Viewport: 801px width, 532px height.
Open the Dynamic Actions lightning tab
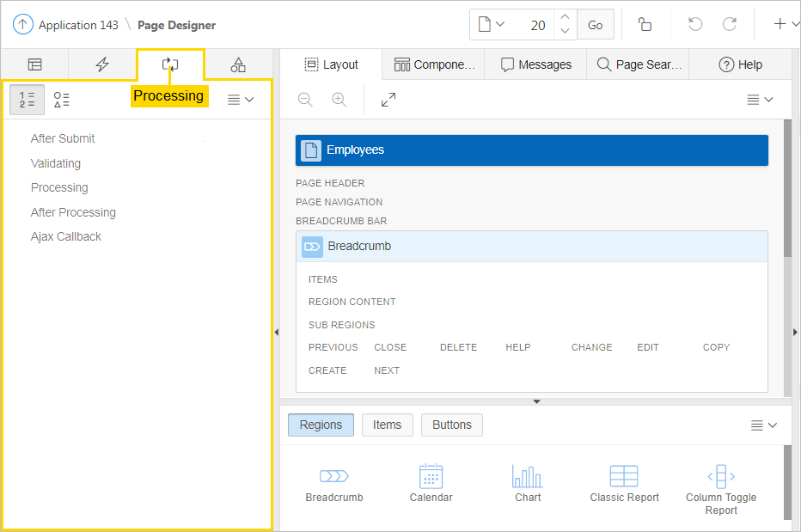point(102,64)
